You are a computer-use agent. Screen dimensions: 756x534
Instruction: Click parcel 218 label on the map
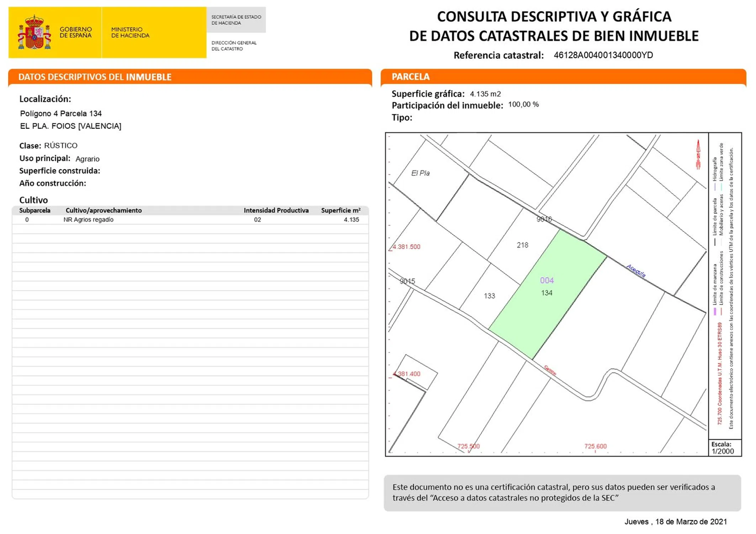(522, 245)
